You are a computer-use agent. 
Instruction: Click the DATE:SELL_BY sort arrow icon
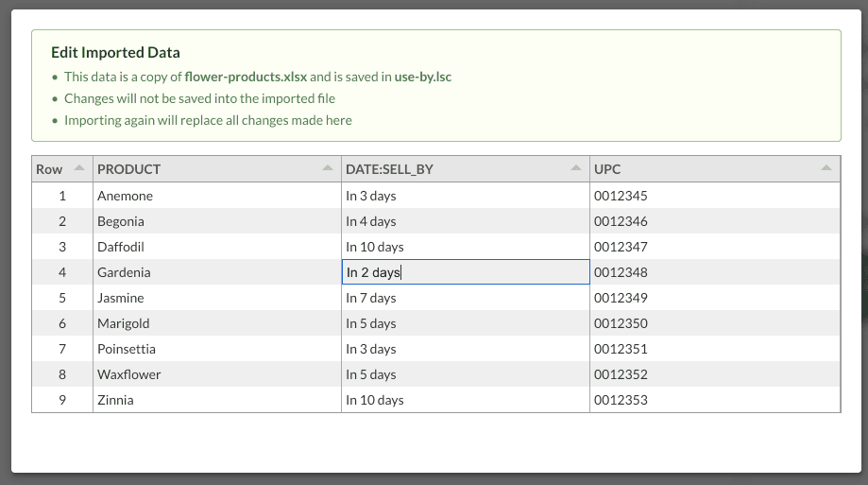tap(576, 168)
